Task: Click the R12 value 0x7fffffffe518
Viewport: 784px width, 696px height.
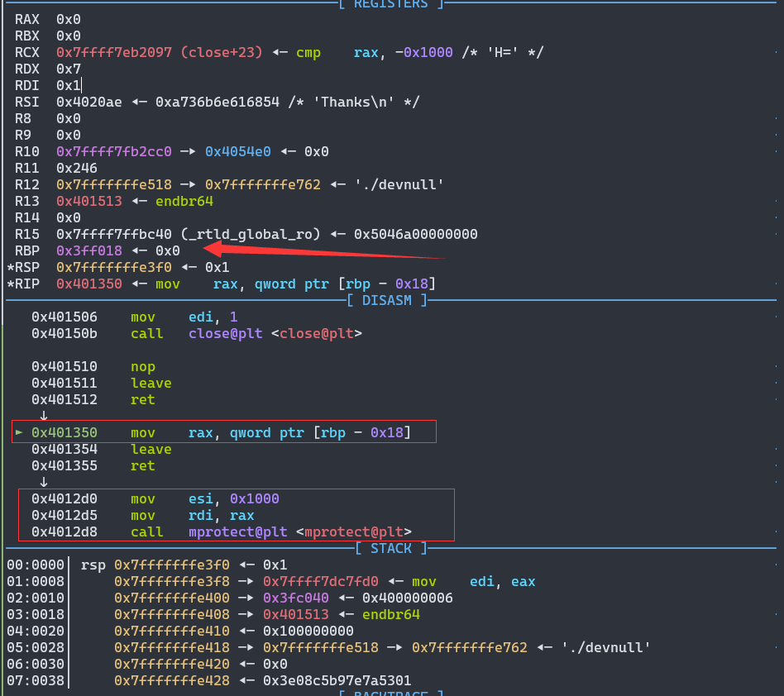Action: (x=114, y=185)
